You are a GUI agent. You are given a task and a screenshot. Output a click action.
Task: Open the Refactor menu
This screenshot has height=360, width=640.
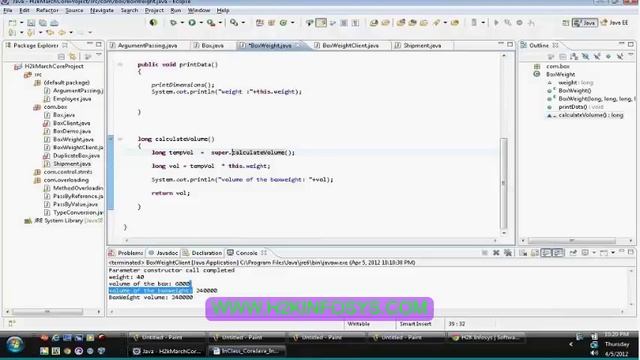(47, 10)
